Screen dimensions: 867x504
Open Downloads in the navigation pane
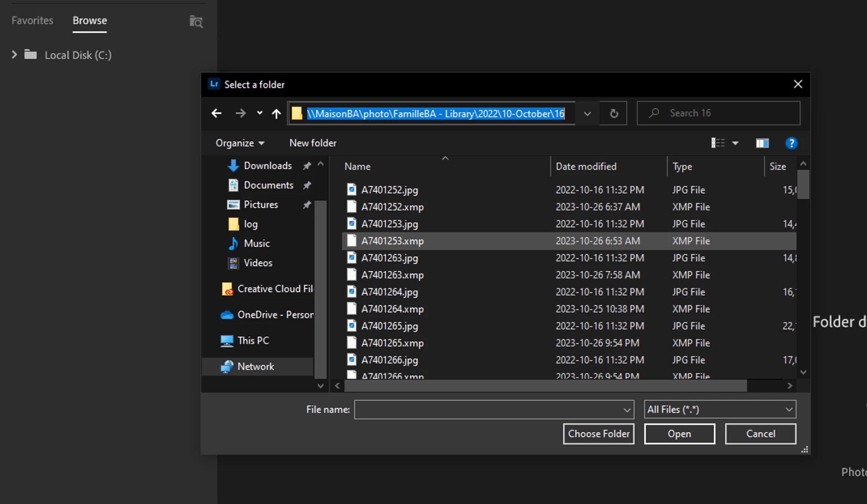coord(267,166)
